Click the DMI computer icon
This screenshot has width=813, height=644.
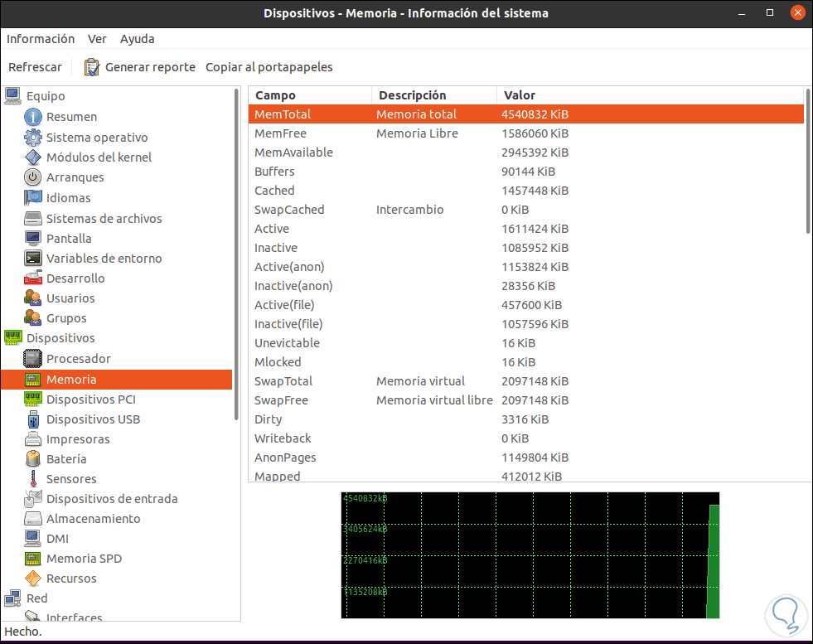(33, 538)
